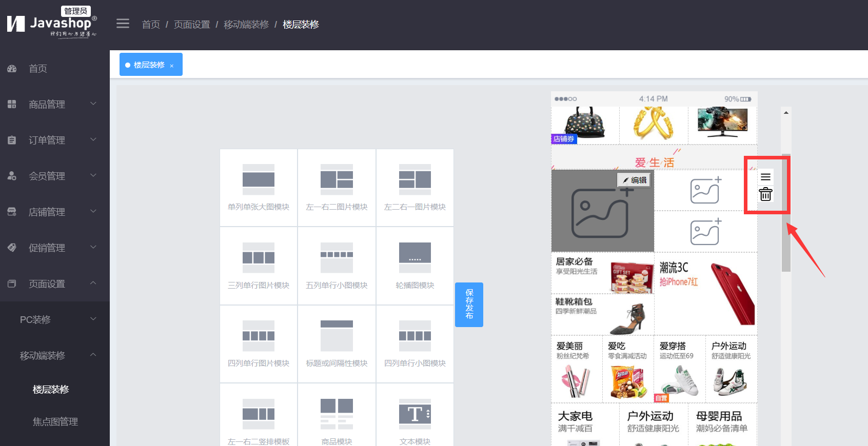Select the 标题或间隔性模块 layout icon
This screenshot has width=868, height=446.
(337, 336)
